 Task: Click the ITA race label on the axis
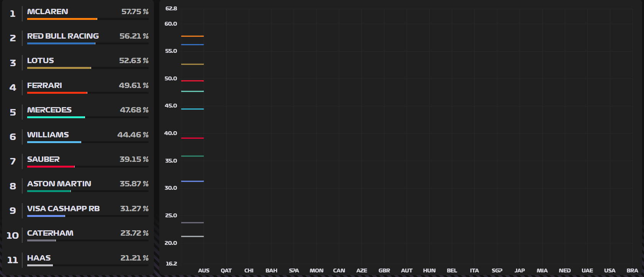click(474, 270)
